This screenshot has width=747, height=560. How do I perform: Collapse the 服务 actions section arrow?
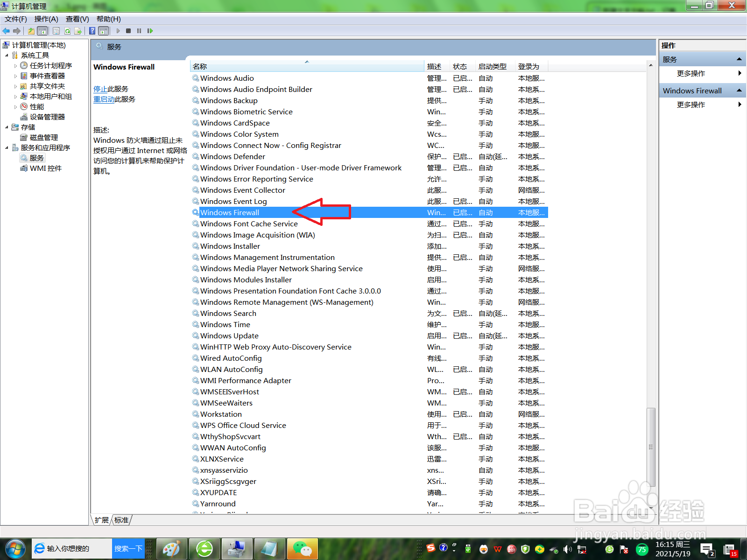pyautogui.click(x=739, y=59)
